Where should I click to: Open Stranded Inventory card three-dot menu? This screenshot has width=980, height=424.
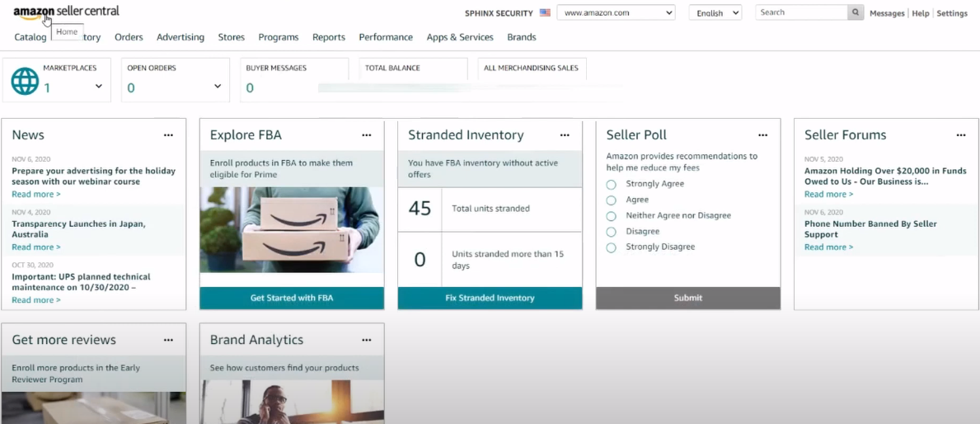pyautogui.click(x=565, y=135)
